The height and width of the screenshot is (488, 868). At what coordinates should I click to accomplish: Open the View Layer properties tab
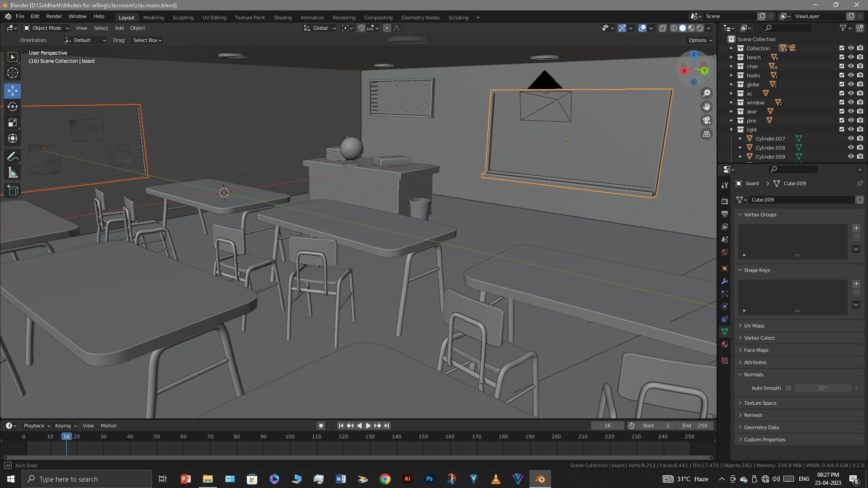[725, 226]
